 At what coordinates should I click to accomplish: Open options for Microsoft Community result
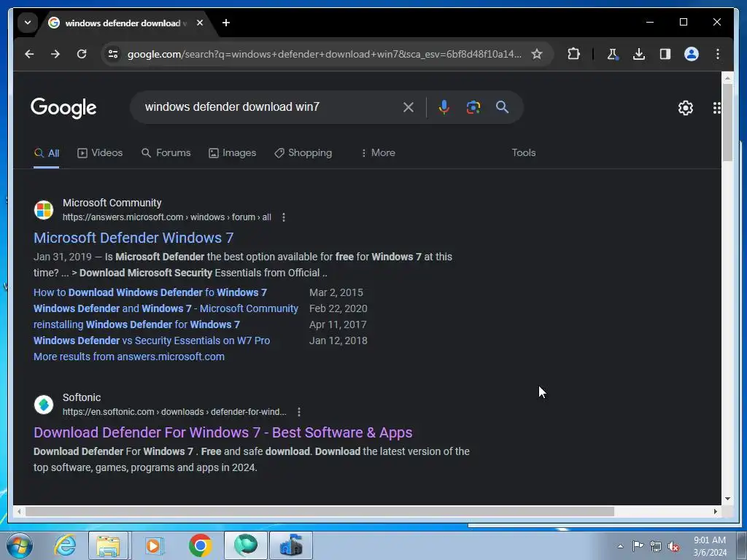284,217
